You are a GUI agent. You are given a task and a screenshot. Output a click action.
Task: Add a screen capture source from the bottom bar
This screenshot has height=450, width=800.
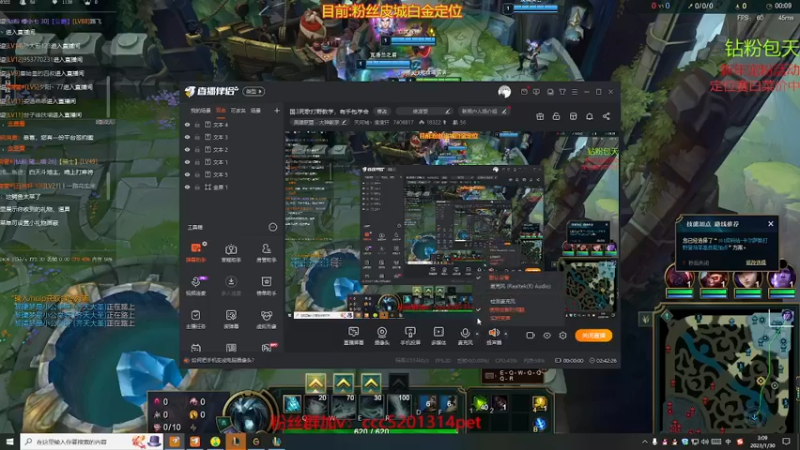coord(354,336)
